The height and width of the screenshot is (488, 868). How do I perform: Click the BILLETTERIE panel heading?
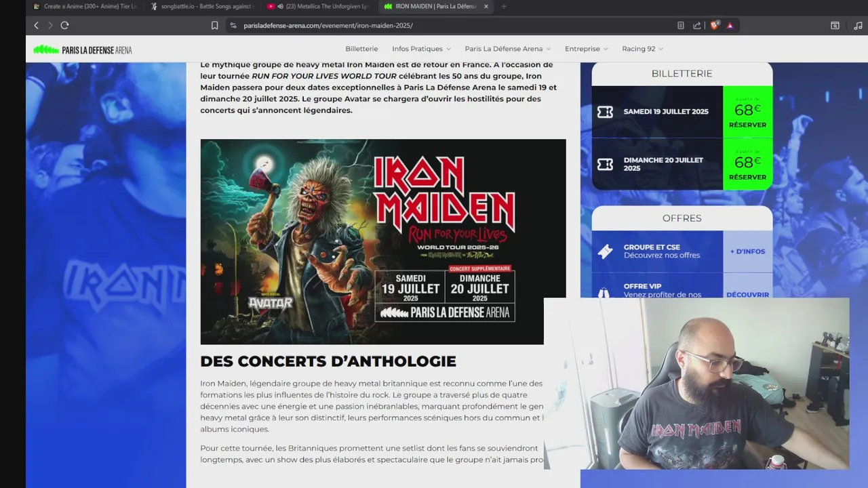click(682, 73)
